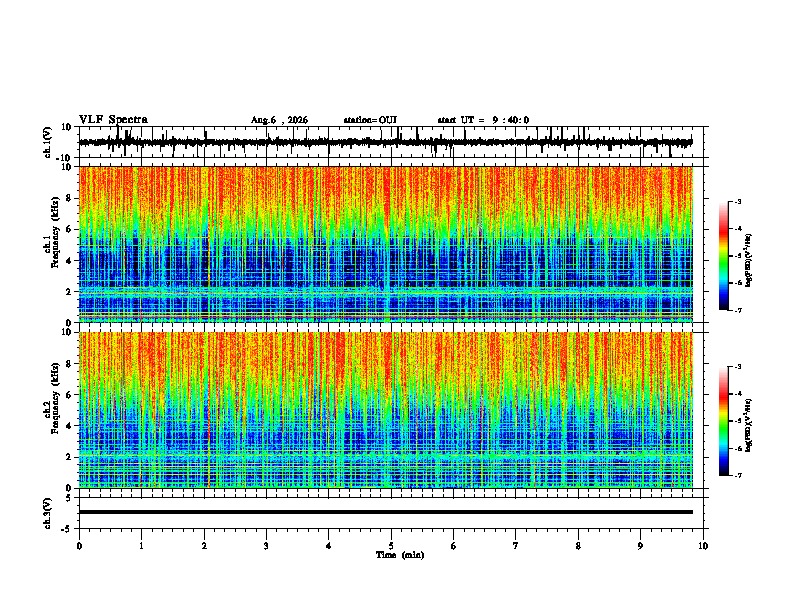Click the "5" tick on ch.3(V) axis
This screenshot has width=792, height=612.
point(69,498)
